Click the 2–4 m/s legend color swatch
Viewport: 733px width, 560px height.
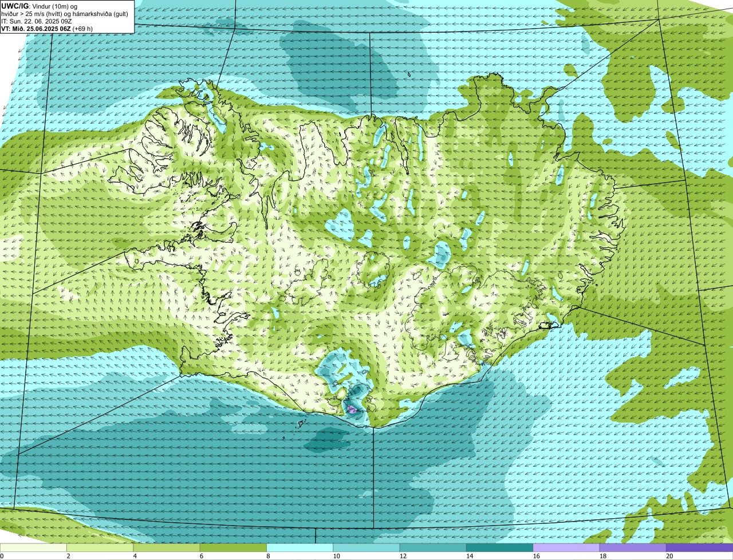click(x=101, y=547)
